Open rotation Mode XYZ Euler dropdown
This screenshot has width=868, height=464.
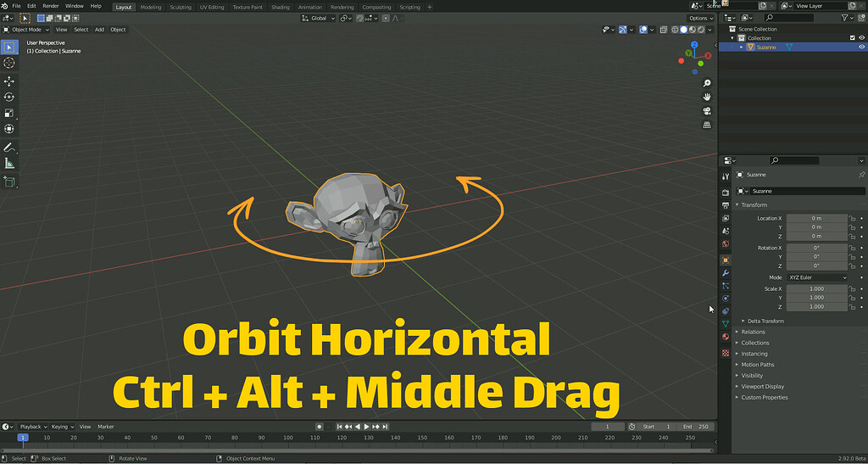(816, 277)
